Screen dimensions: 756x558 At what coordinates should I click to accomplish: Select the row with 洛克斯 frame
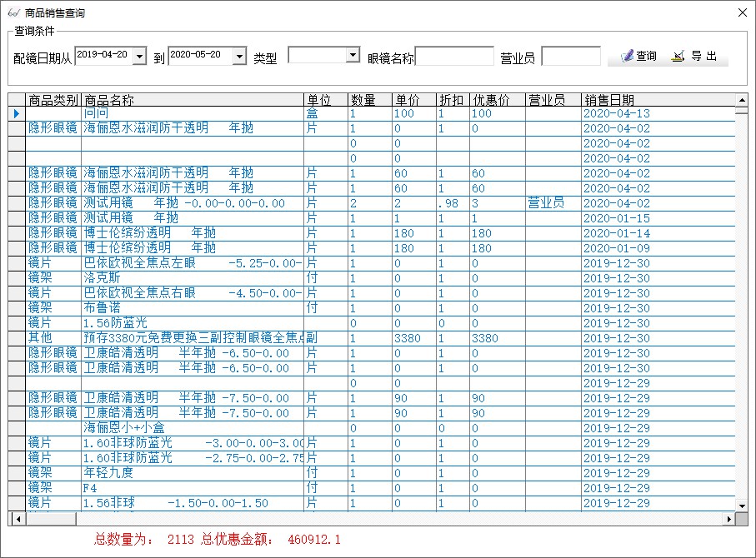click(x=192, y=278)
